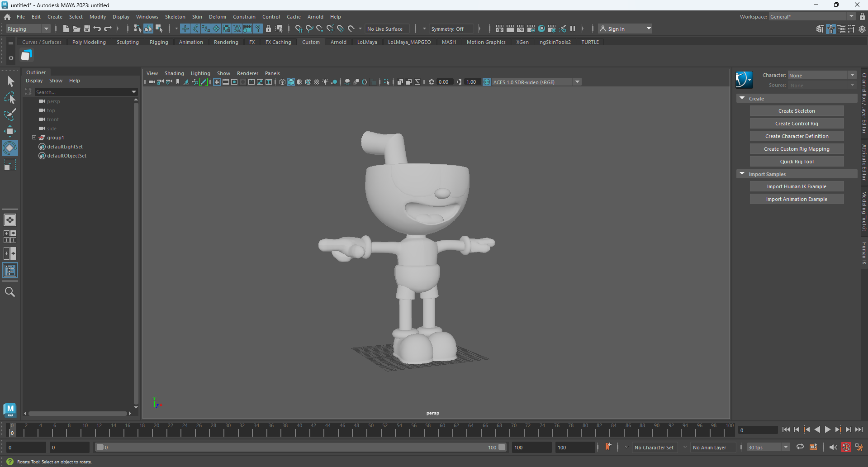Screen dimensions: 868x467
Task: Open Time Slider bookmark icon
Action: coord(608,447)
